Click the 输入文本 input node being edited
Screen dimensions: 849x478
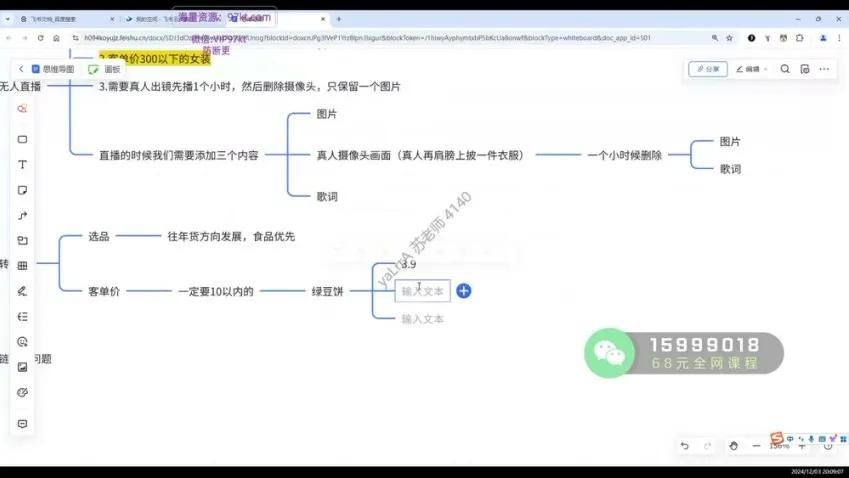[422, 291]
